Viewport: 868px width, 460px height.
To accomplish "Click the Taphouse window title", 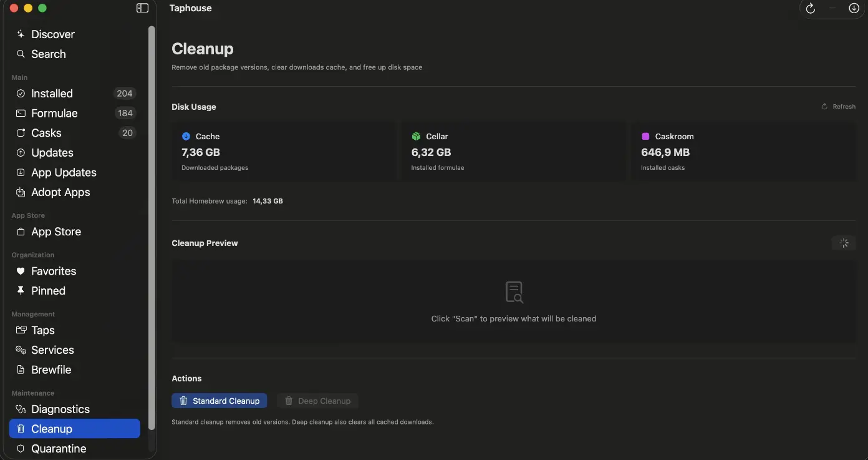I will pos(191,8).
